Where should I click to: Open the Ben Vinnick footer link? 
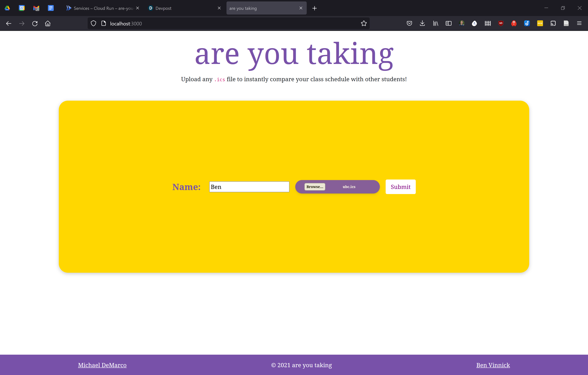tap(493, 365)
